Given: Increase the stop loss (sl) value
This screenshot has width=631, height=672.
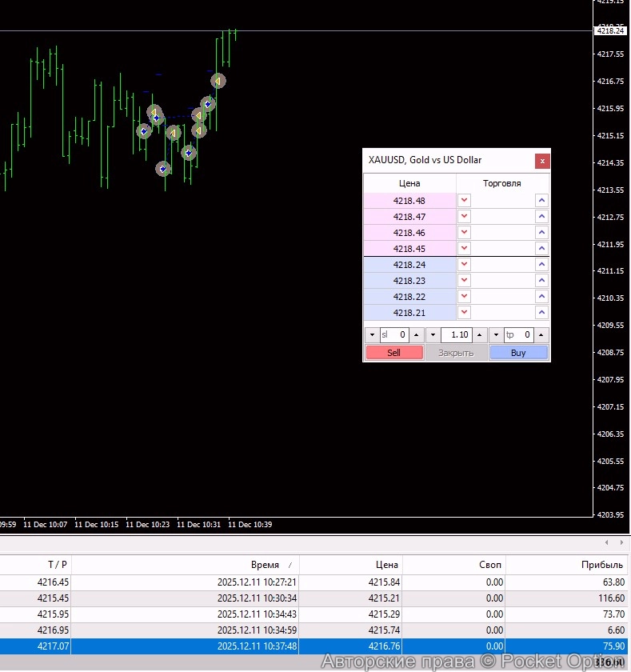Looking at the screenshot, I should (x=417, y=335).
